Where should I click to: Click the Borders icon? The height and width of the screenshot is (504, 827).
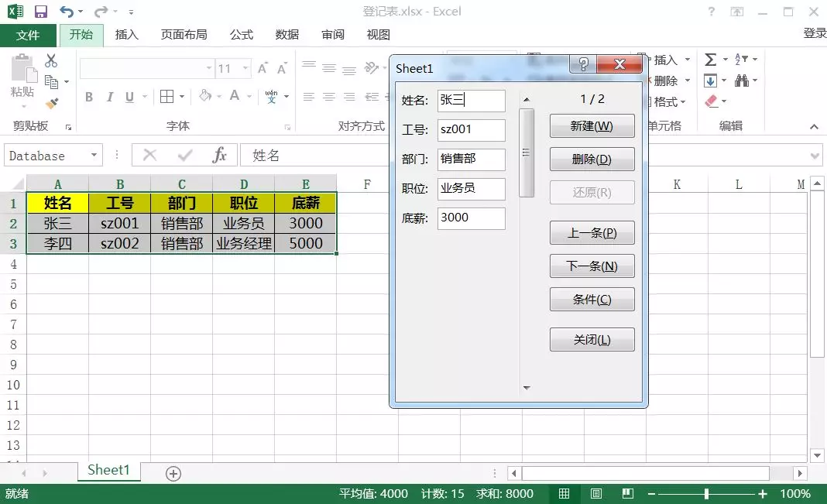click(166, 97)
